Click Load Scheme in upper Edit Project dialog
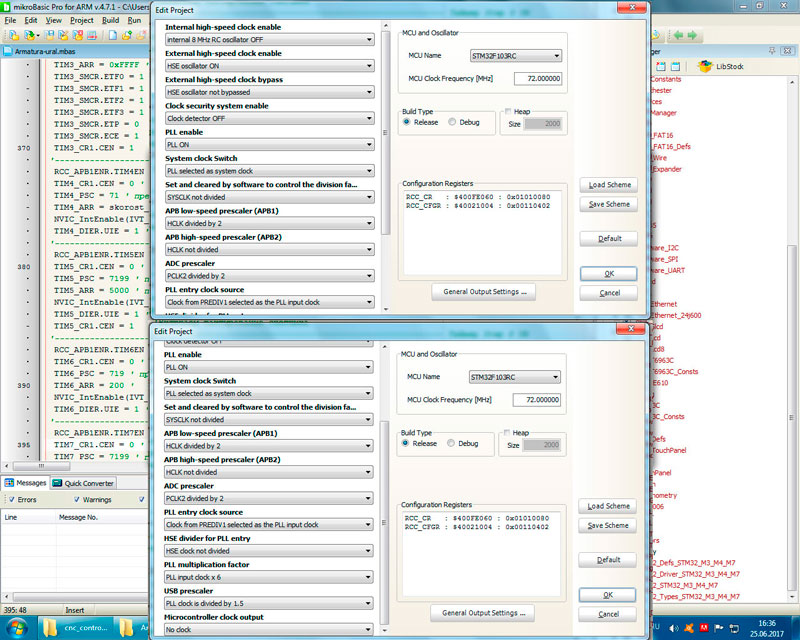 [609, 185]
